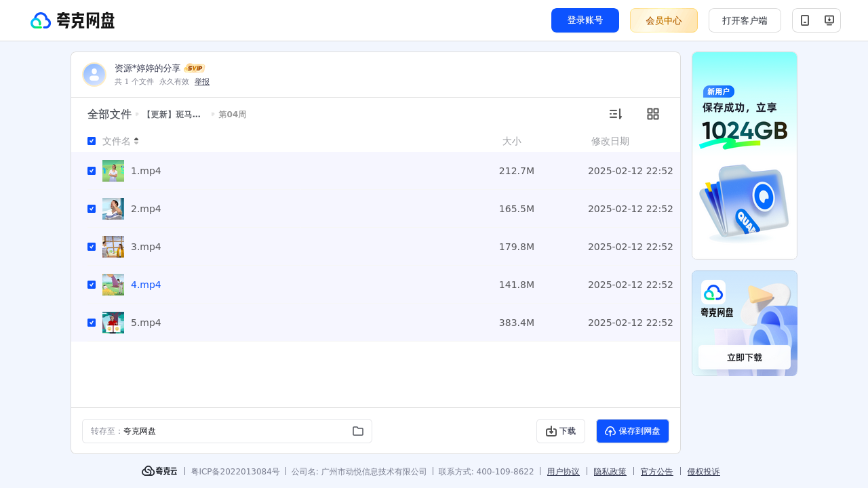
Task: Click the desktop download icon in the header
Action: pyautogui.click(x=829, y=20)
